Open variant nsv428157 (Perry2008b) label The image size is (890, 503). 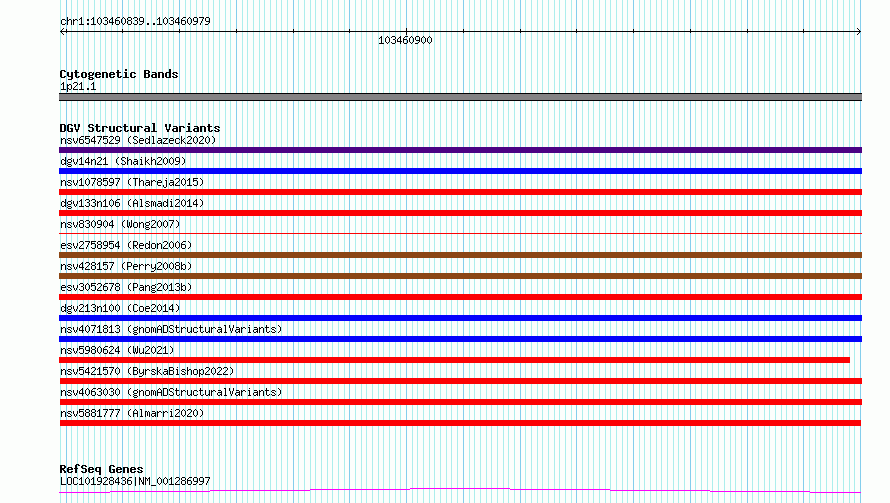tap(126, 266)
